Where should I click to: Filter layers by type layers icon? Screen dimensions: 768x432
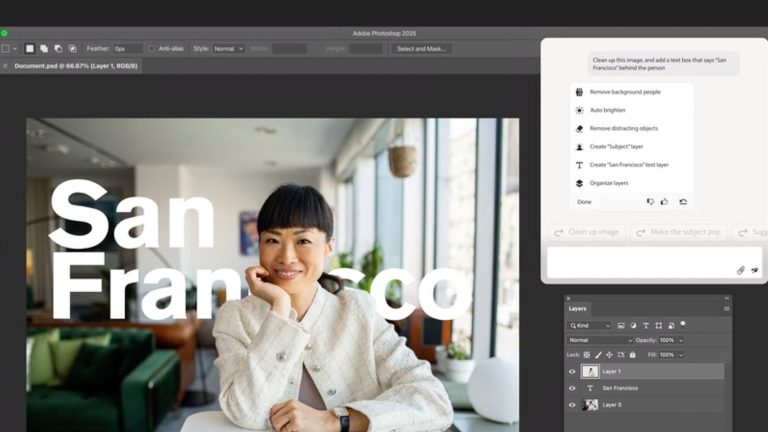click(646, 326)
